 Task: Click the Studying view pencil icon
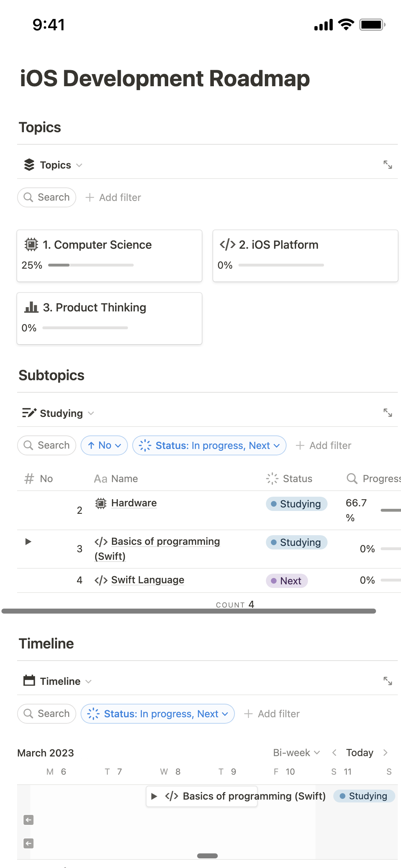(29, 413)
